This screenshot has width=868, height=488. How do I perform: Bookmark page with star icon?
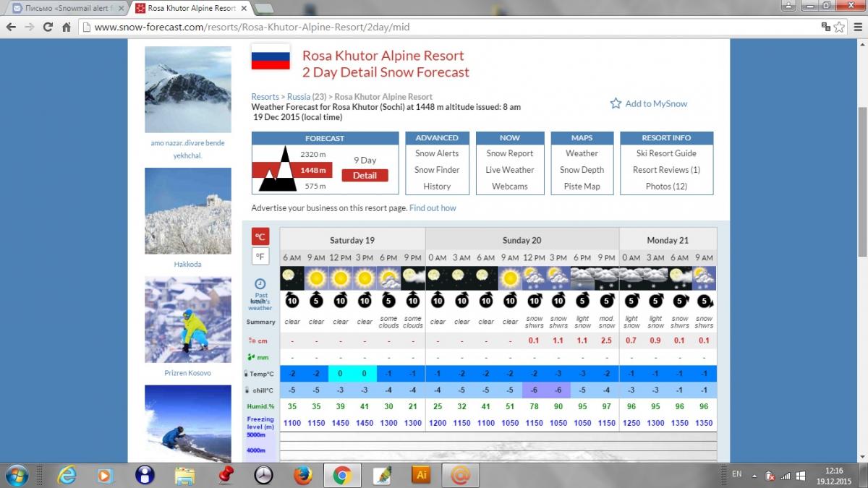pos(839,27)
